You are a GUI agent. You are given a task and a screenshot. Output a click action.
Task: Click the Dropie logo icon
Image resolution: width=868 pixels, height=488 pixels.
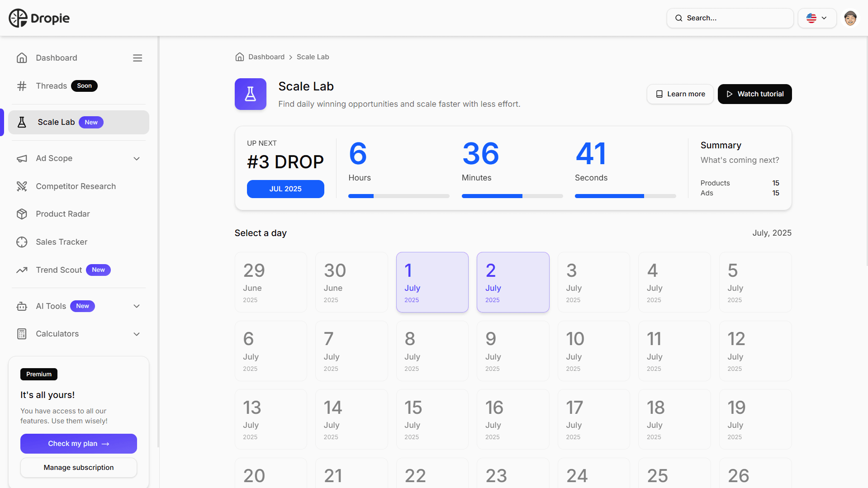[18, 18]
